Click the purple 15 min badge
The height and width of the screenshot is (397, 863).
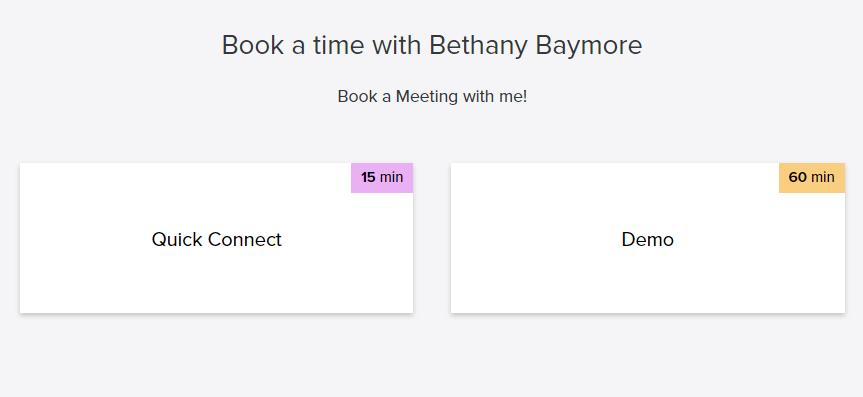click(382, 178)
